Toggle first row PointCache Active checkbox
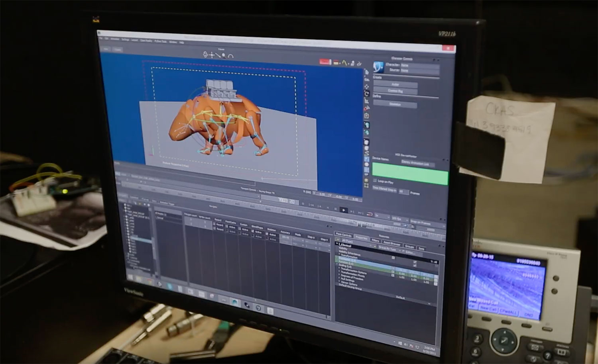598x364 pixels. [x=227, y=226]
